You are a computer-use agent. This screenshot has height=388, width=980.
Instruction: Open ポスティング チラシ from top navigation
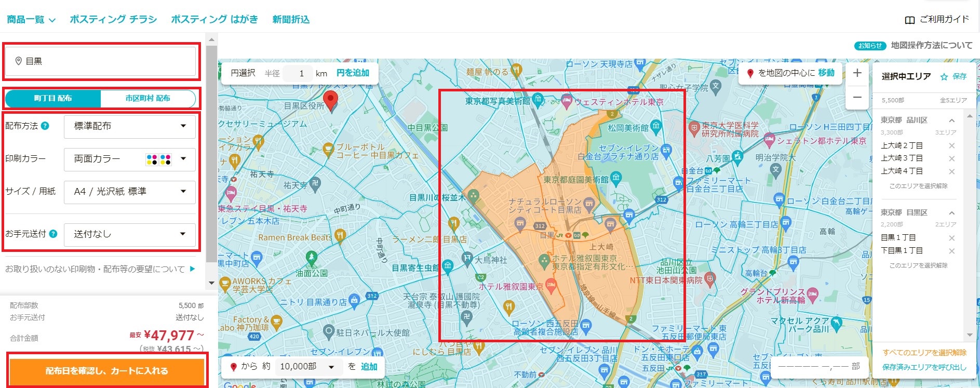[113, 20]
